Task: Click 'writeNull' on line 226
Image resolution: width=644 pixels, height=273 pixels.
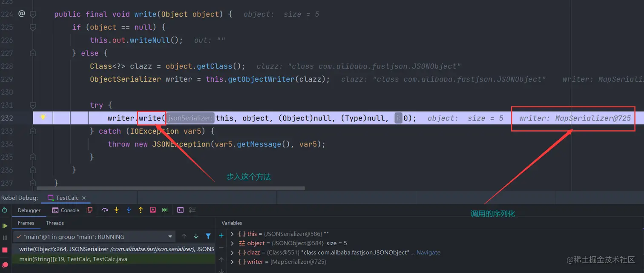Action: click(150, 40)
